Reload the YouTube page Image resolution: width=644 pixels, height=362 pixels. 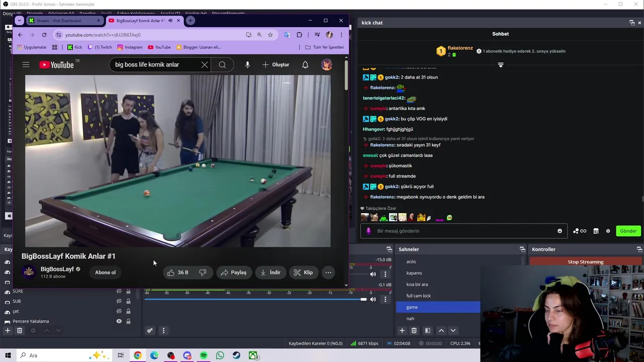point(44,35)
